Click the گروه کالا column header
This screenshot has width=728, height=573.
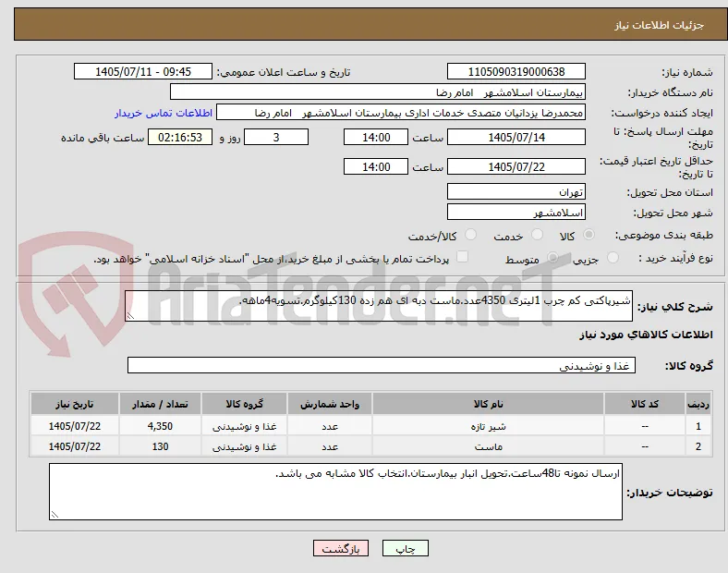pyautogui.click(x=244, y=404)
